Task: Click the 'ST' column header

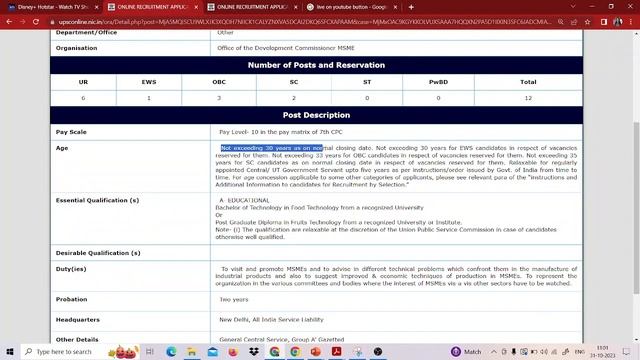Action: point(367,82)
